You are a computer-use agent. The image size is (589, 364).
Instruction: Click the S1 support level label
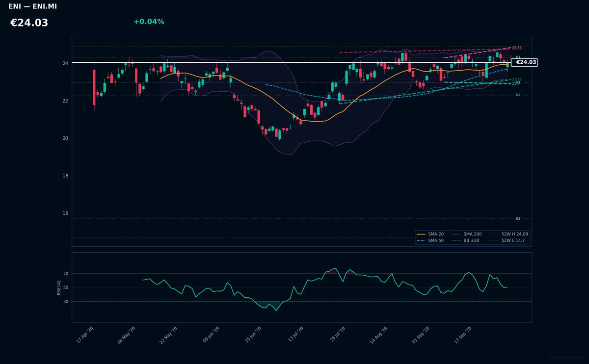(518, 82)
